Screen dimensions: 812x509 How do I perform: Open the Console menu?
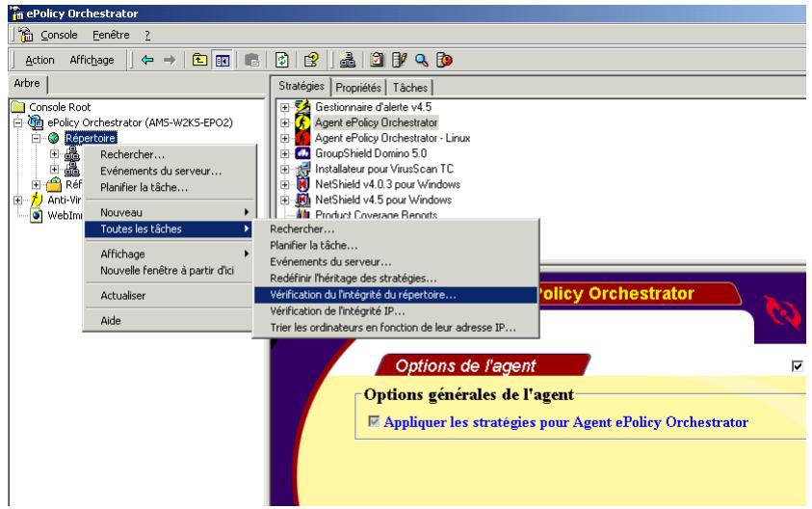[x=59, y=35]
